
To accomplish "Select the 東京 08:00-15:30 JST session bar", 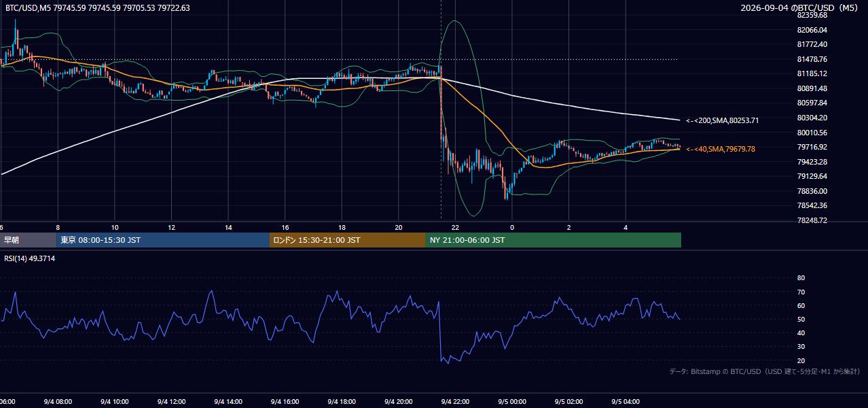I will tap(163, 240).
